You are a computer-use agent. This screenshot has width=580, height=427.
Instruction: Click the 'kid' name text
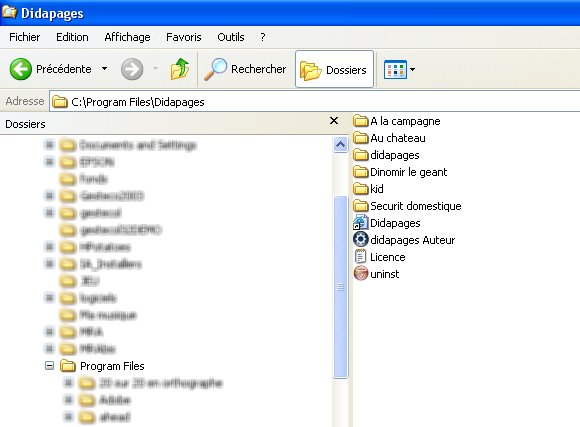pos(377,189)
